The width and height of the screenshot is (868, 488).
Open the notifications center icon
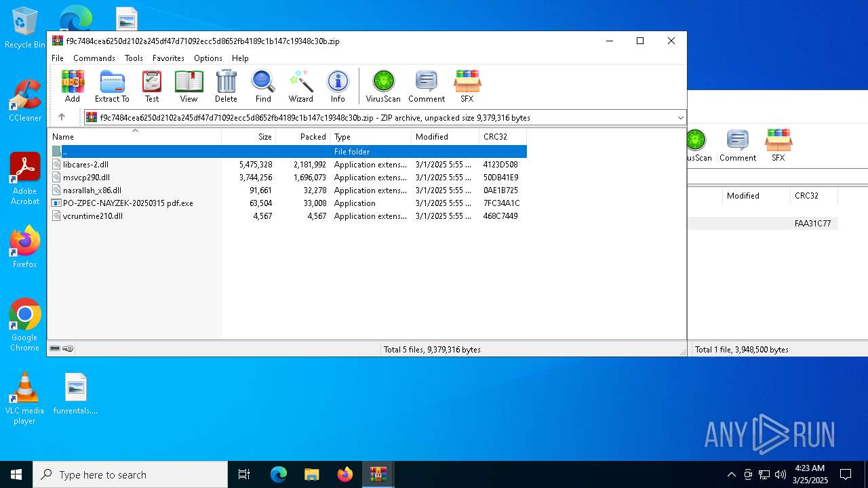pos(846,474)
